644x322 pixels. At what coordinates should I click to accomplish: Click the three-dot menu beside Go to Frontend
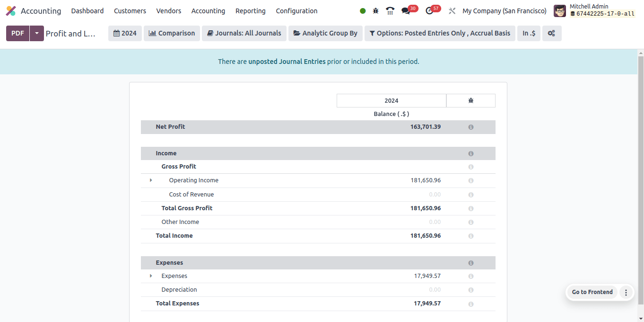tap(626, 293)
